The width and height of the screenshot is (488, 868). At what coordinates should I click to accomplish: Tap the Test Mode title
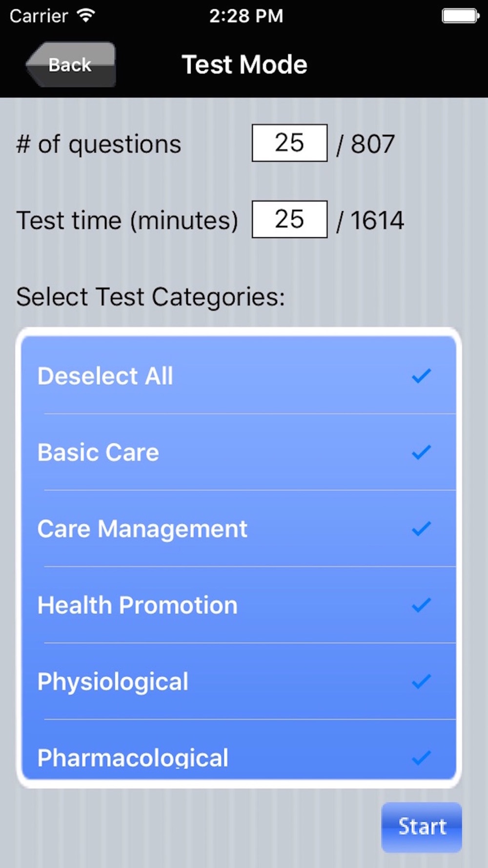point(244,64)
